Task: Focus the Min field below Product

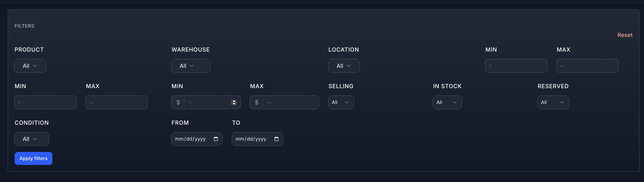Action: point(45,102)
